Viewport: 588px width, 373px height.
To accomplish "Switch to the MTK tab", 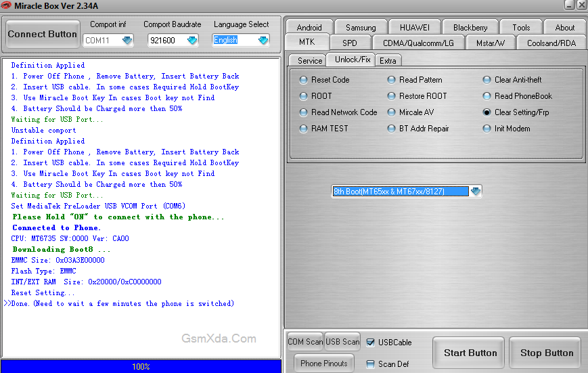I will pos(307,42).
